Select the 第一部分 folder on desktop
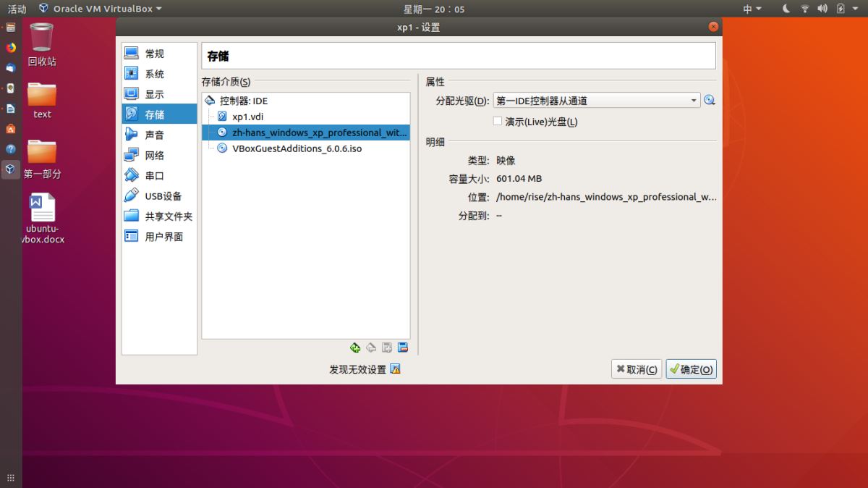 point(42,159)
